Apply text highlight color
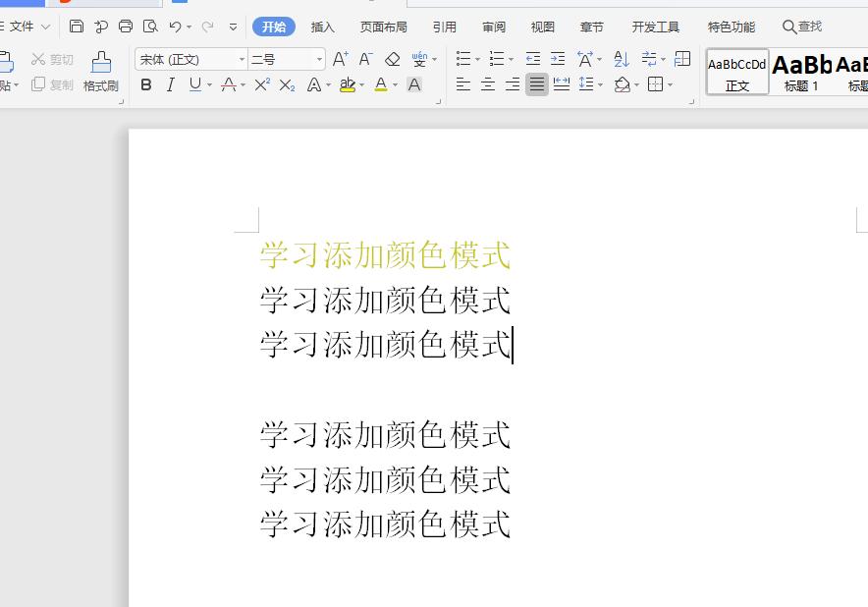 click(347, 84)
